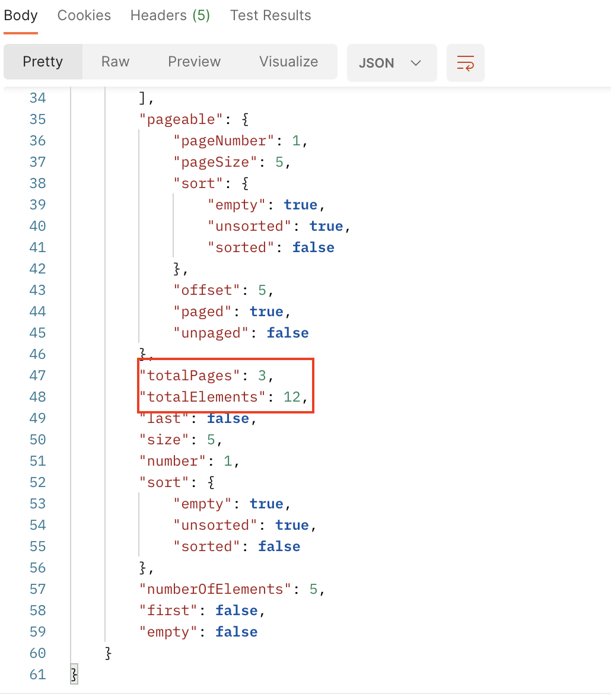This screenshot has width=611, height=700.
Task: Click the JSON dropdown chevron arrow
Action: coord(415,63)
